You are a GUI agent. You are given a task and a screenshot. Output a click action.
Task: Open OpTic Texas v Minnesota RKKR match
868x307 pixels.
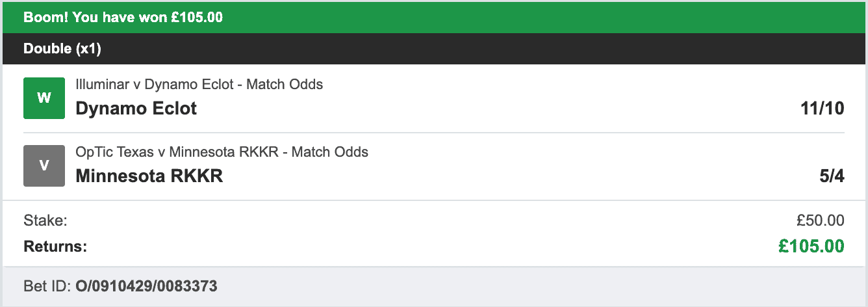(222, 152)
